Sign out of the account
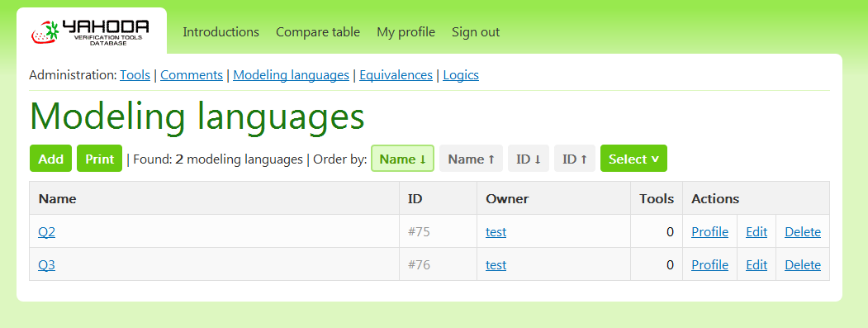Viewport: 868px width, 328px height. (x=476, y=32)
